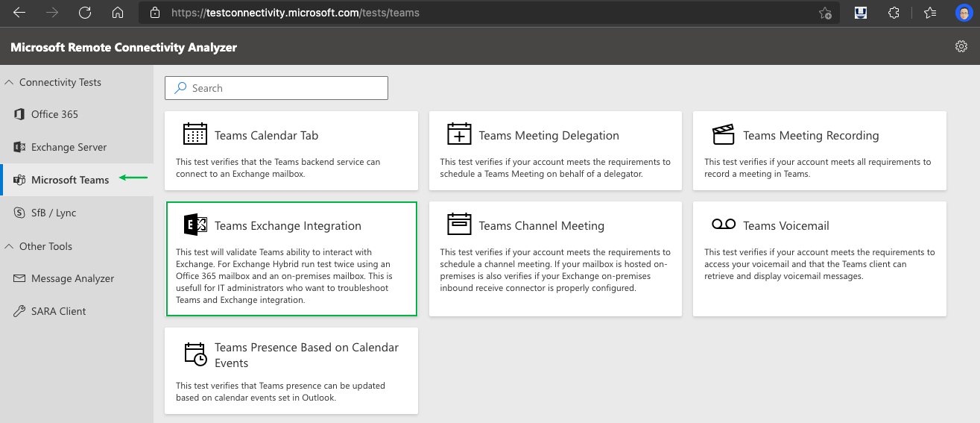Open the Message Analyzer tool
The width and height of the screenshot is (980, 423).
click(72, 278)
